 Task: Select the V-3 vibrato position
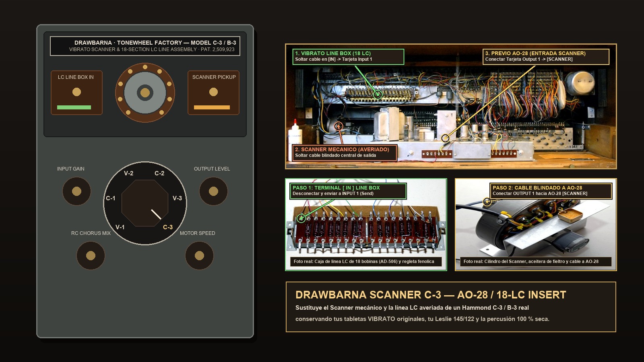177,198
